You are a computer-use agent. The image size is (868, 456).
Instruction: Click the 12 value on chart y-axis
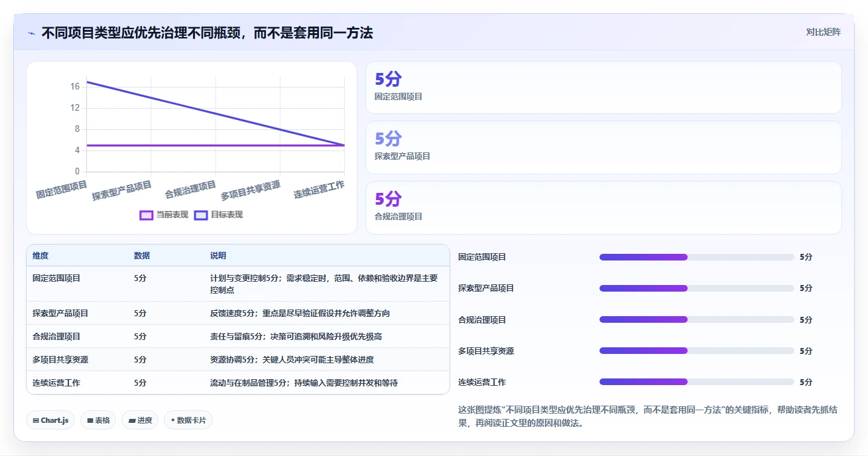tap(75, 107)
